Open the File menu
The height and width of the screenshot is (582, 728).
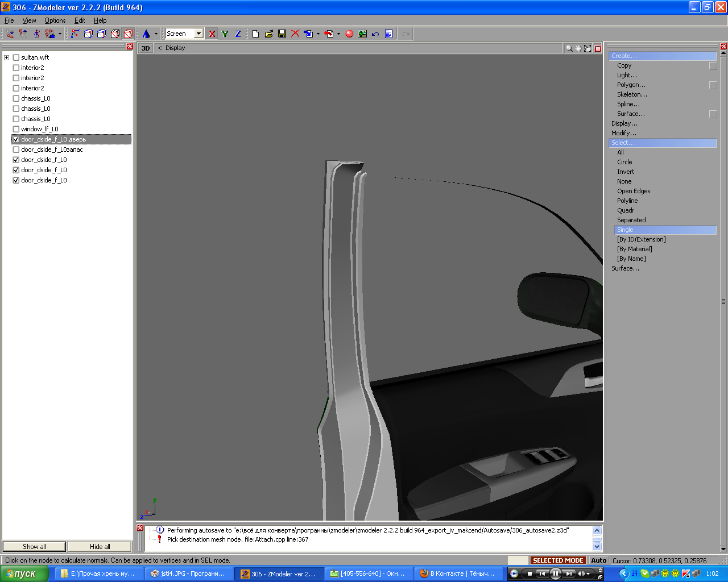pos(9,20)
